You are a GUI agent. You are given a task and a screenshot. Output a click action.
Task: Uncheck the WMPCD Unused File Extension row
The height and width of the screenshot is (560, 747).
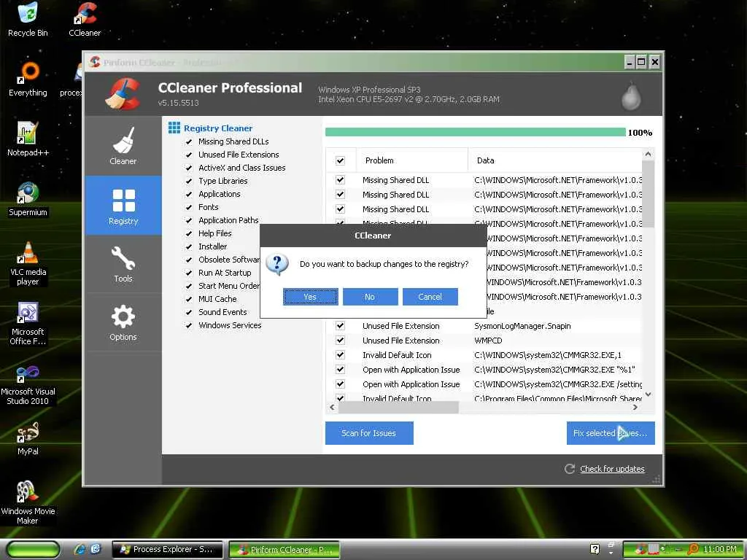340,341
